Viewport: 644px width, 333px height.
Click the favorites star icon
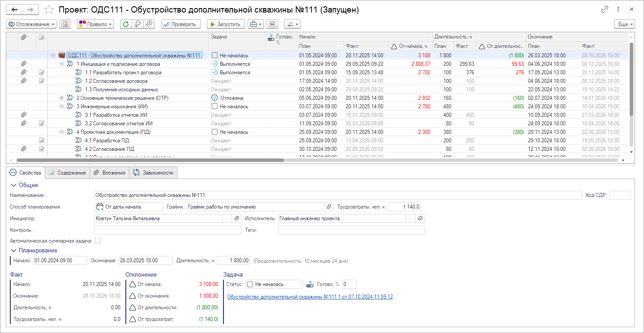pos(49,9)
